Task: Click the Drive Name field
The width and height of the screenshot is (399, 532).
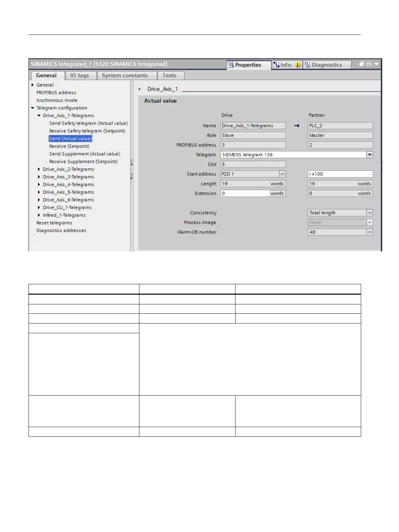Action: click(x=253, y=126)
